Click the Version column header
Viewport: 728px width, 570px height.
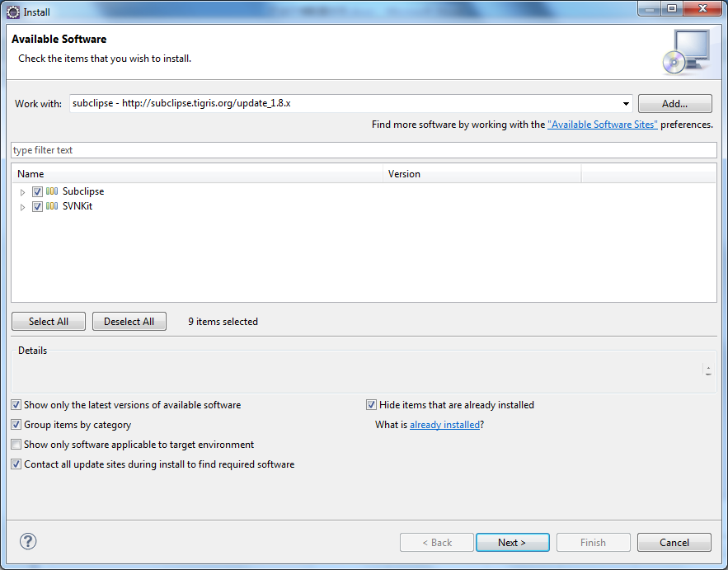pos(482,174)
